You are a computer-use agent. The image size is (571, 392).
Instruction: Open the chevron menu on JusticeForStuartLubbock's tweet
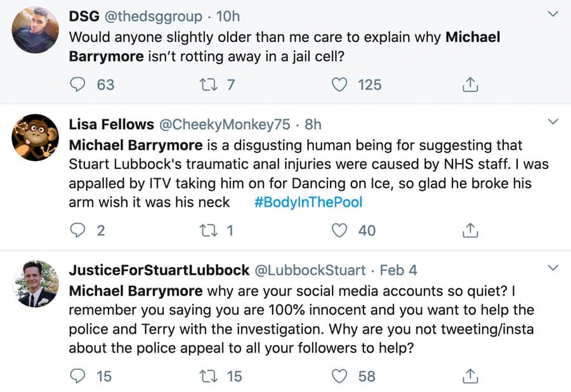[553, 268]
